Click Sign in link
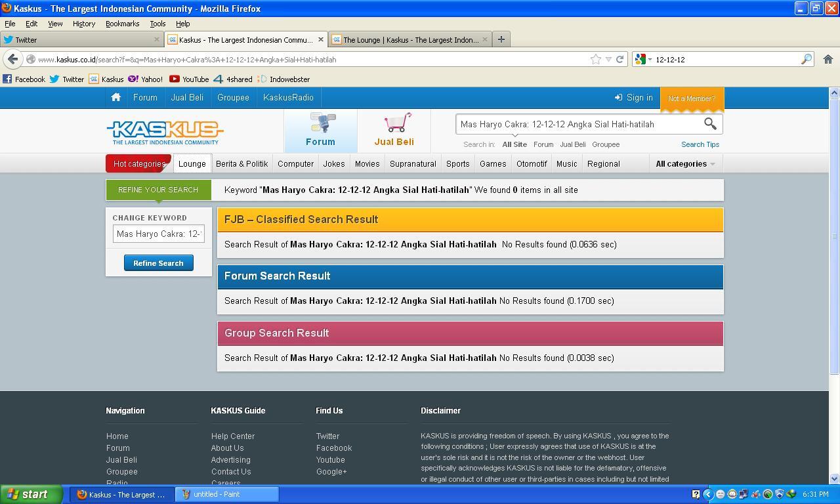The width and height of the screenshot is (840, 504). pos(634,97)
